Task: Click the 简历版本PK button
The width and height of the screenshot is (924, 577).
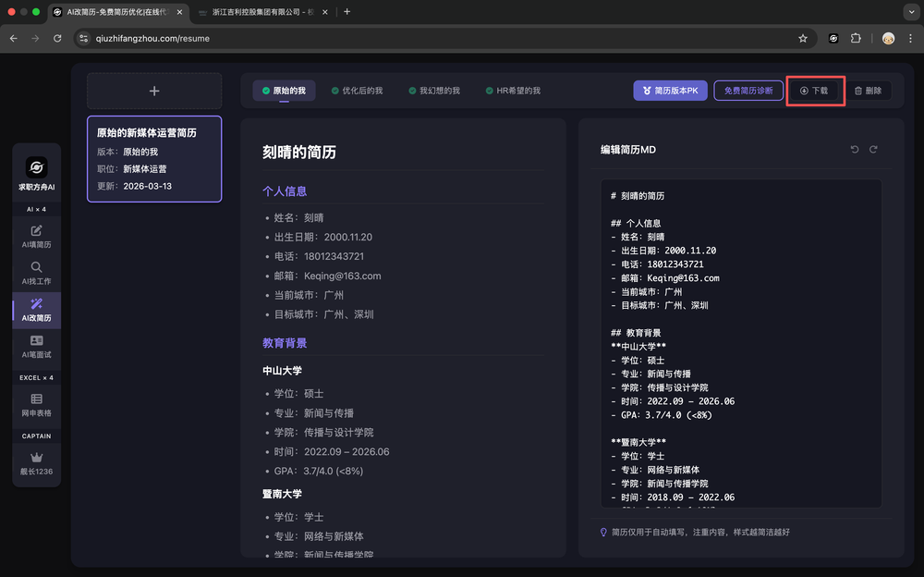Action: pyautogui.click(x=670, y=91)
